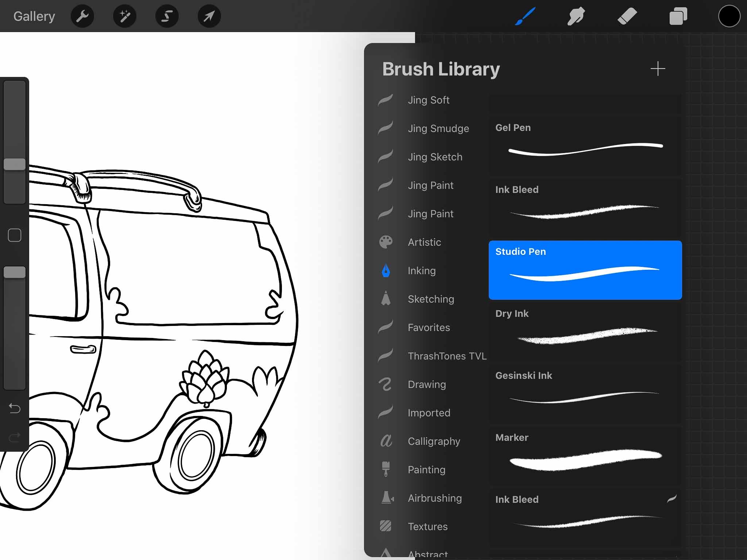This screenshot has height=560, width=747.
Task: Tap the Redo arrow
Action: (x=15, y=436)
